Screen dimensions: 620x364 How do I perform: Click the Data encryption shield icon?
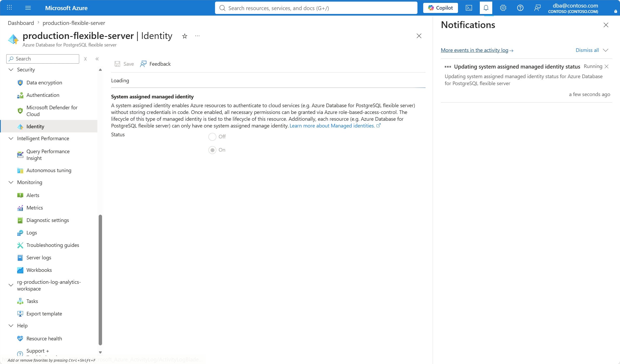pos(20,83)
